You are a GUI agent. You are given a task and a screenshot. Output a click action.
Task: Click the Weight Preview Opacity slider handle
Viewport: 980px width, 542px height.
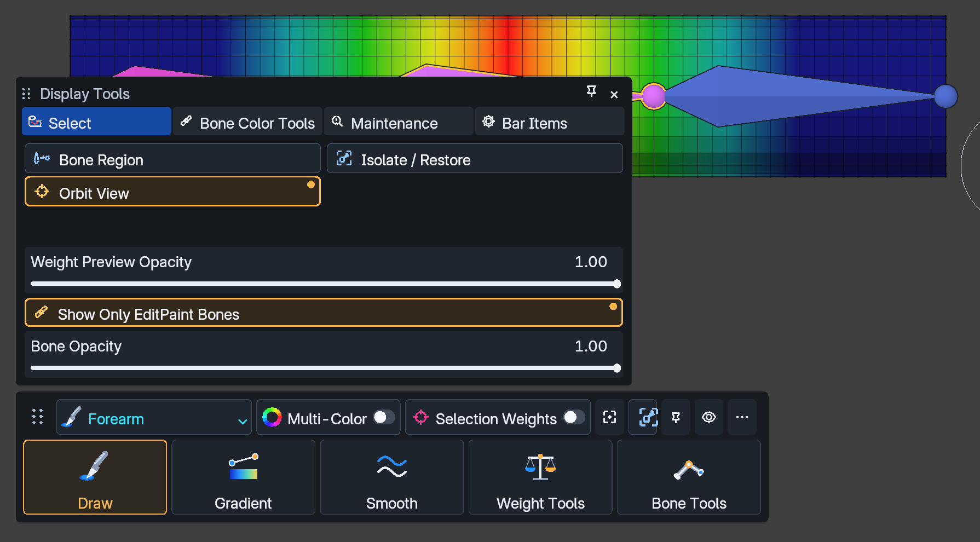617,284
